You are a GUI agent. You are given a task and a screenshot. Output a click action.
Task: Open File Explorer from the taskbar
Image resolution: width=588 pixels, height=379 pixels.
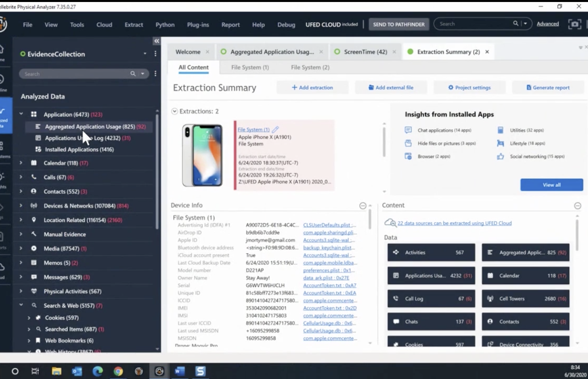click(57, 371)
